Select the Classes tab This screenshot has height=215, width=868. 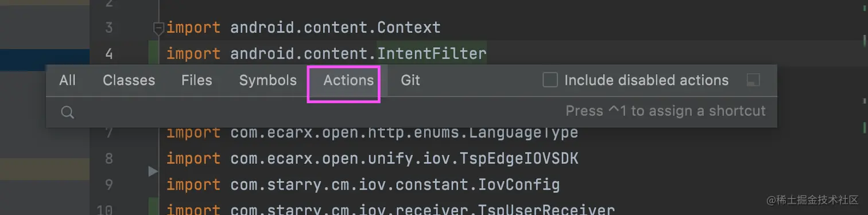(129, 80)
